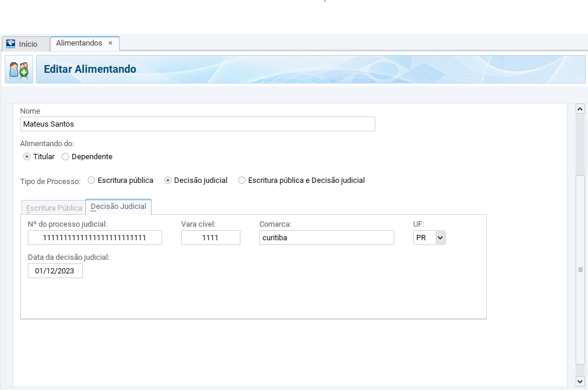Image resolution: width=588 pixels, height=390 pixels.
Task: Choose the Dependente option
Action: (66, 157)
